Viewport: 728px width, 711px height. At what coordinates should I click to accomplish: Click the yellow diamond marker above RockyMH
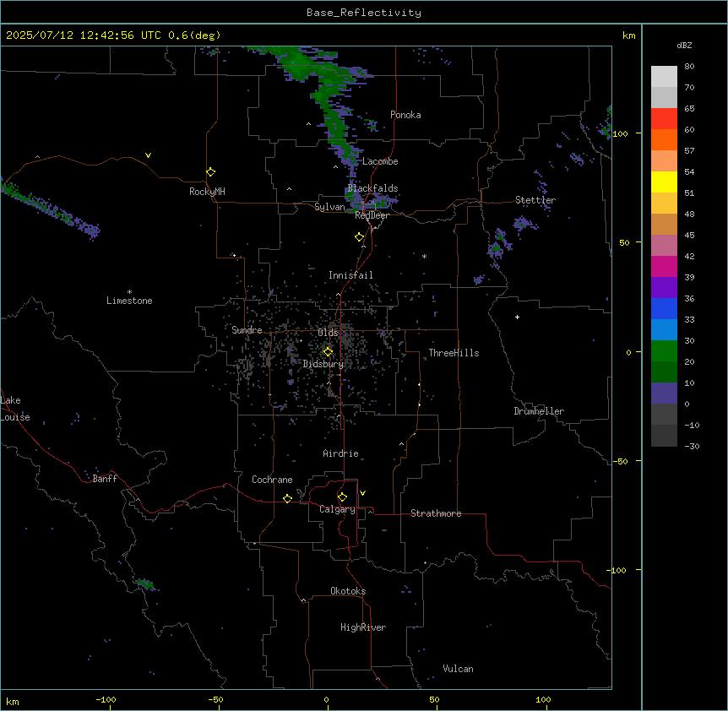point(211,172)
